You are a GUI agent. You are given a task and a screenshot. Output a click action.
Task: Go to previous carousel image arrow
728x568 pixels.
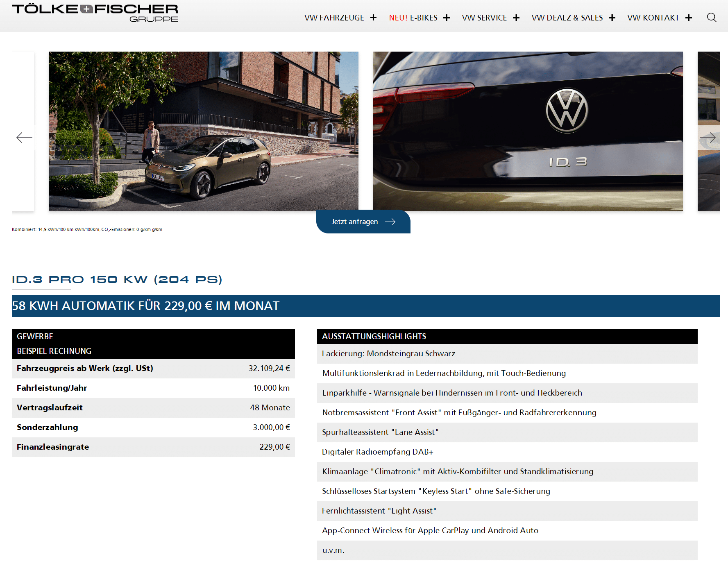point(24,138)
